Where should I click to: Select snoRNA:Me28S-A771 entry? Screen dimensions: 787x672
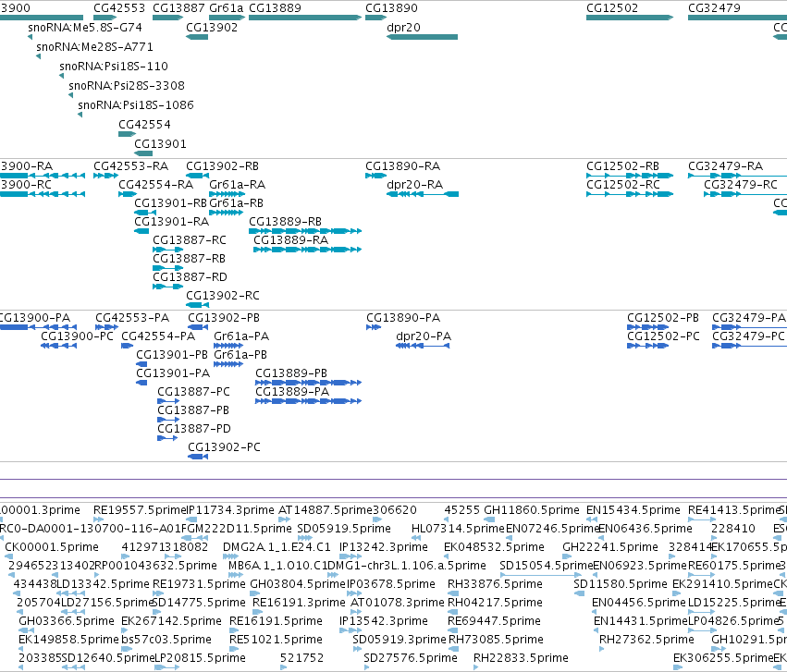click(x=94, y=46)
